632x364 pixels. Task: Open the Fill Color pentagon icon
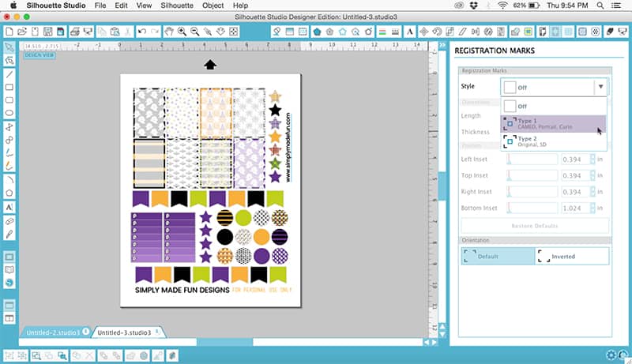point(318,32)
